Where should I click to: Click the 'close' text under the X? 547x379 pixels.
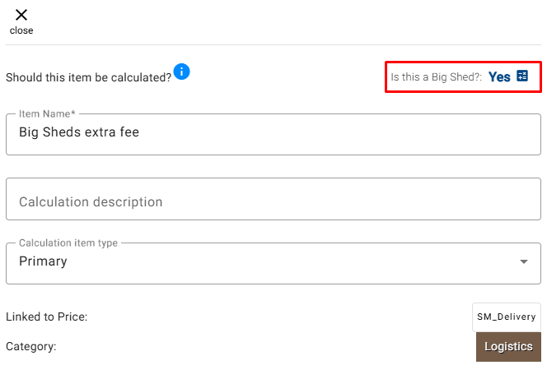coord(21,31)
